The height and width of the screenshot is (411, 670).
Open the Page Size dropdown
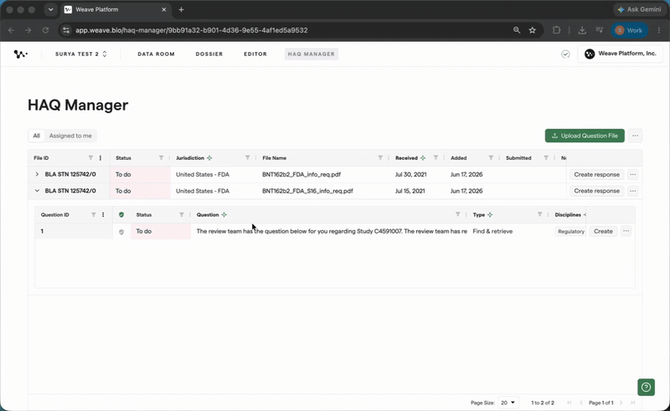[x=508, y=402]
